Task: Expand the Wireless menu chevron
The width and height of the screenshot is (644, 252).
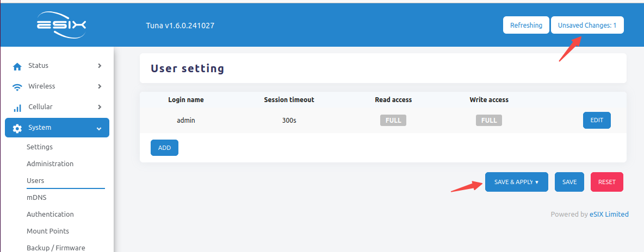Action: click(99, 86)
